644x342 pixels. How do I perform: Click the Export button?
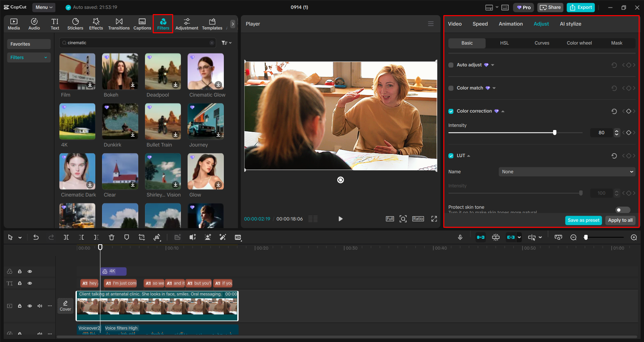pyautogui.click(x=580, y=7)
